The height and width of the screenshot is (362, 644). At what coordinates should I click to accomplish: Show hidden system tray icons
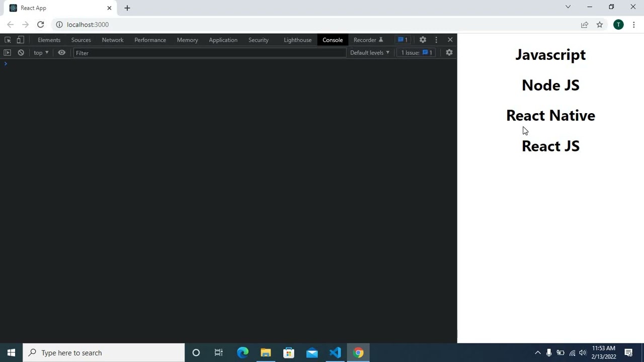tap(537, 352)
